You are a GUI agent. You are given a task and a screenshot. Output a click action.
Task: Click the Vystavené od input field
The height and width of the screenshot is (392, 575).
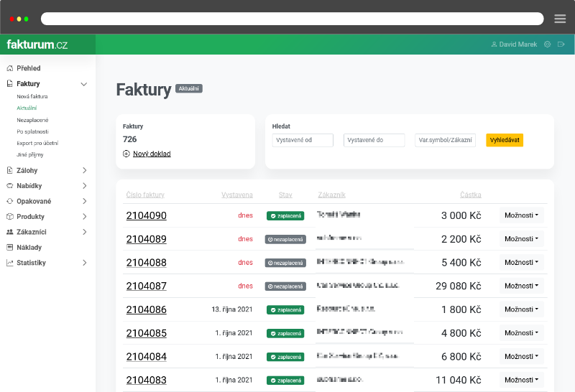point(303,140)
